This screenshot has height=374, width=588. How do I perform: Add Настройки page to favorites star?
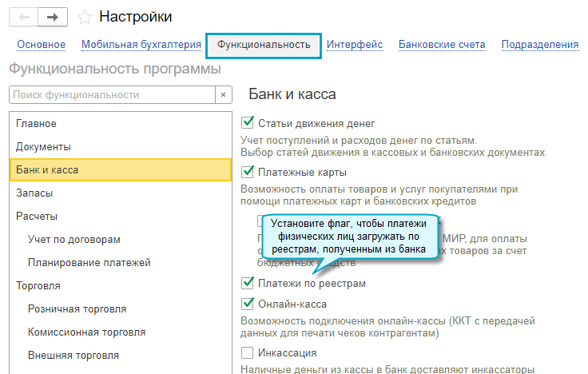tap(85, 17)
